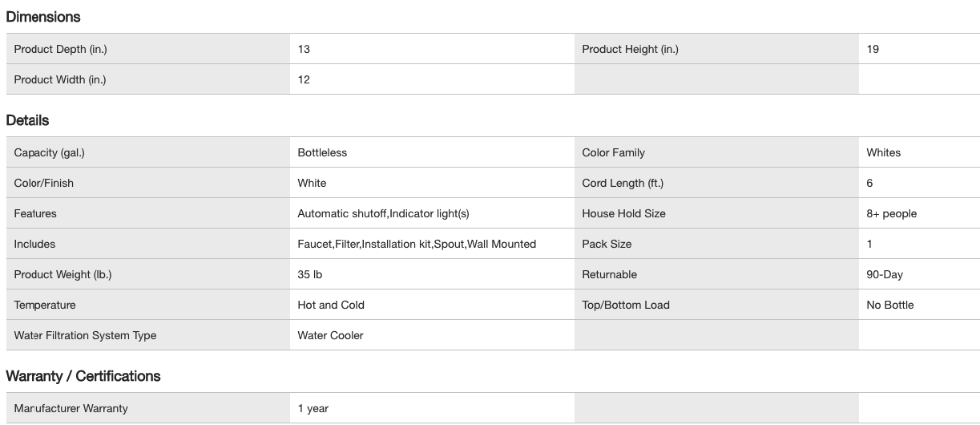Click the Product Width (in.) label
Screen dimensions: 980x425
(60, 79)
